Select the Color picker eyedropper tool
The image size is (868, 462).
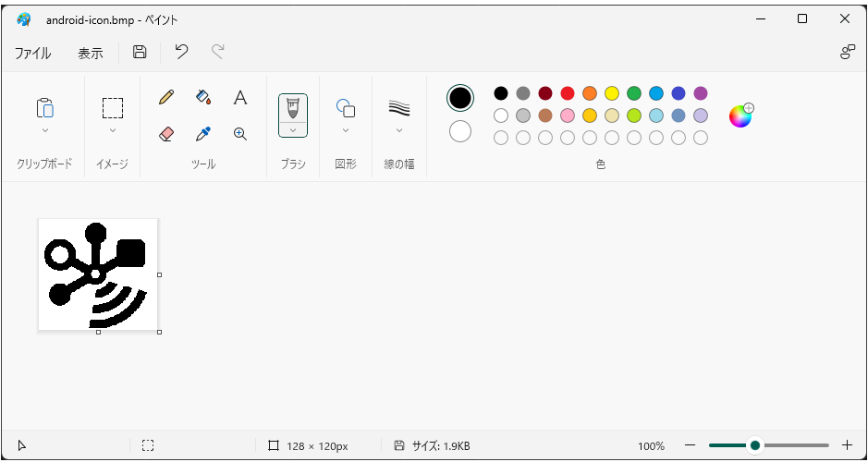[x=203, y=134]
